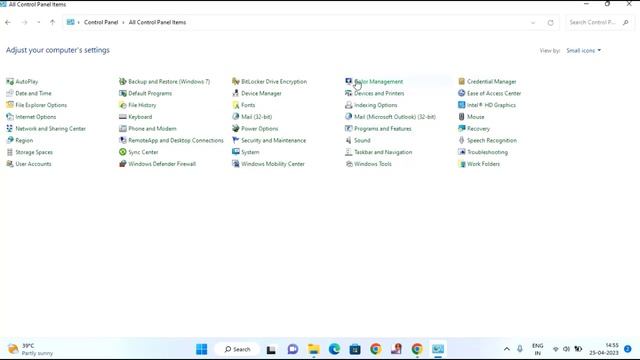Open the File History icon

coord(122,105)
